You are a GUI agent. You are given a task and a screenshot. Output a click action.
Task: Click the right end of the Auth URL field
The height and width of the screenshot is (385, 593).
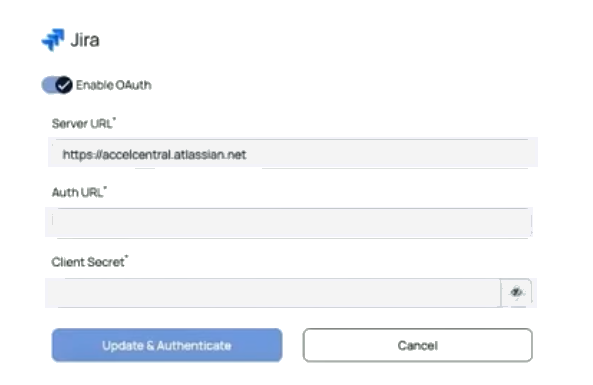pos(524,222)
